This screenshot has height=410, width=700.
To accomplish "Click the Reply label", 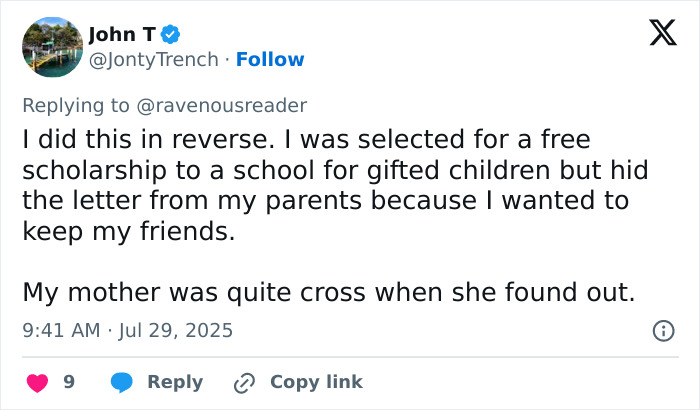I will [x=175, y=382].
